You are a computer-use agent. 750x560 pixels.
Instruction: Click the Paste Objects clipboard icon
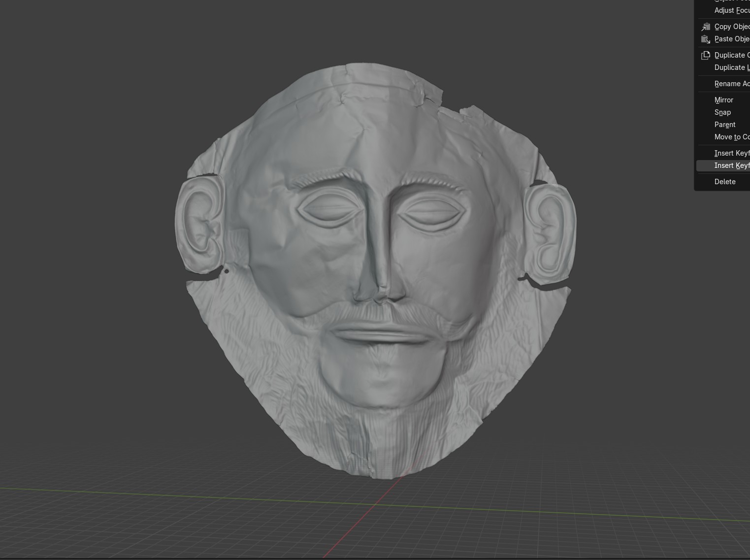(706, 39)
